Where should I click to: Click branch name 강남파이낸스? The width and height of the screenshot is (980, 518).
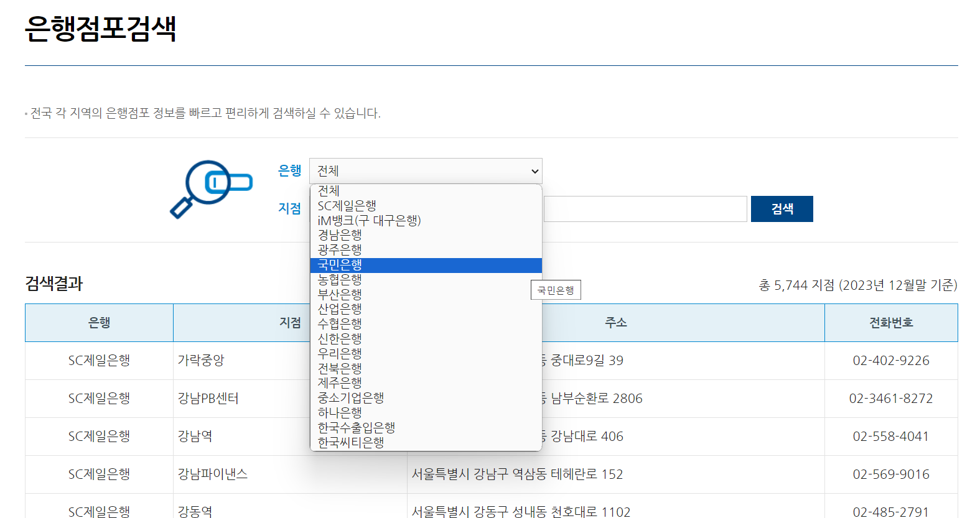(x=213, y=474)
